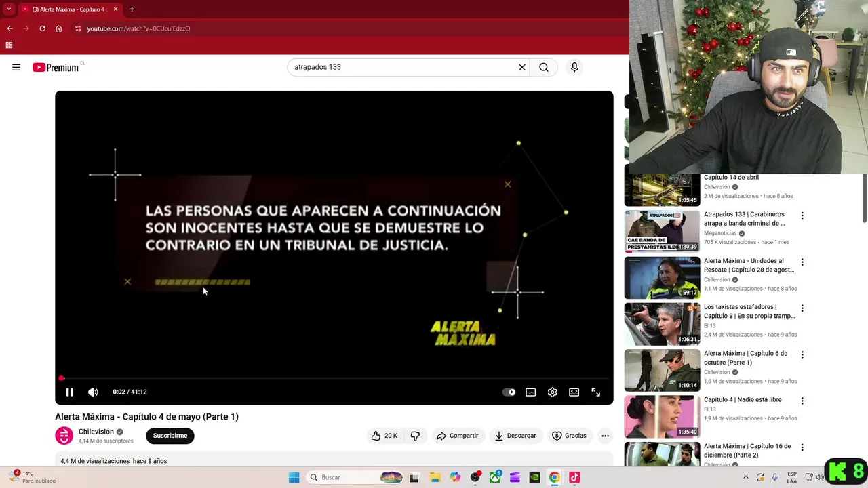Open 'Atrapados 133' video thumbnail
868x488 pixels.
point(662,231)
